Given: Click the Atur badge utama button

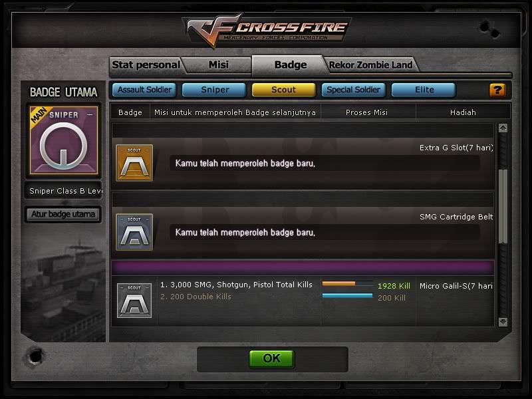Looking at the screenshot, I should [x=63, y=214].
